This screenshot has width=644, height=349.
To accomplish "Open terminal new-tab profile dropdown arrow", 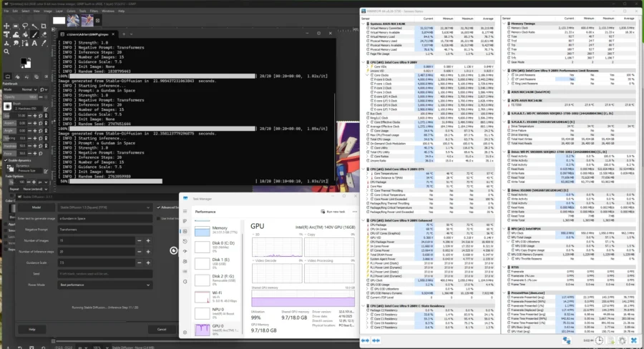I will (132, 34).
